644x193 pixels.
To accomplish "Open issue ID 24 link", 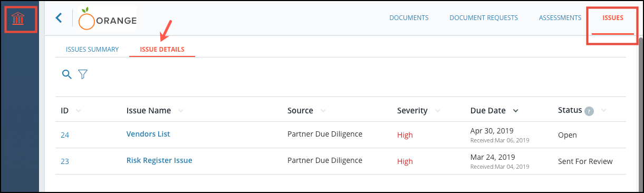I will coord(65,135).
